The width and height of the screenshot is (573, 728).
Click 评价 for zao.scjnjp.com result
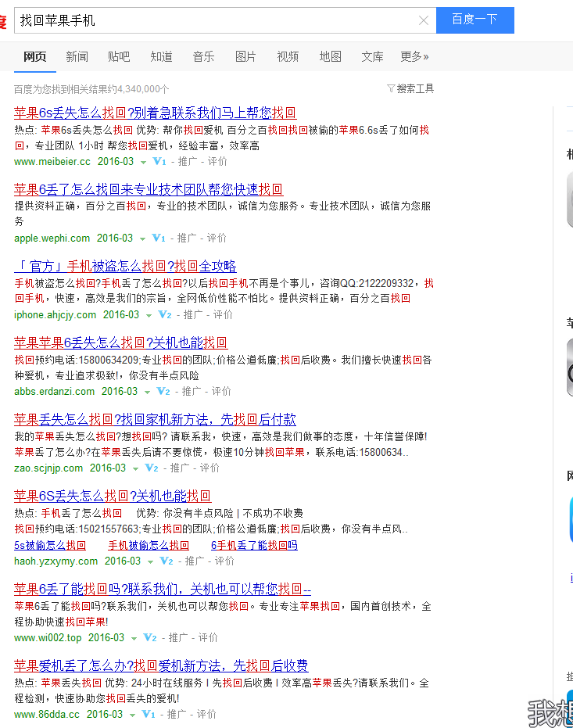(x=210, y=468)
